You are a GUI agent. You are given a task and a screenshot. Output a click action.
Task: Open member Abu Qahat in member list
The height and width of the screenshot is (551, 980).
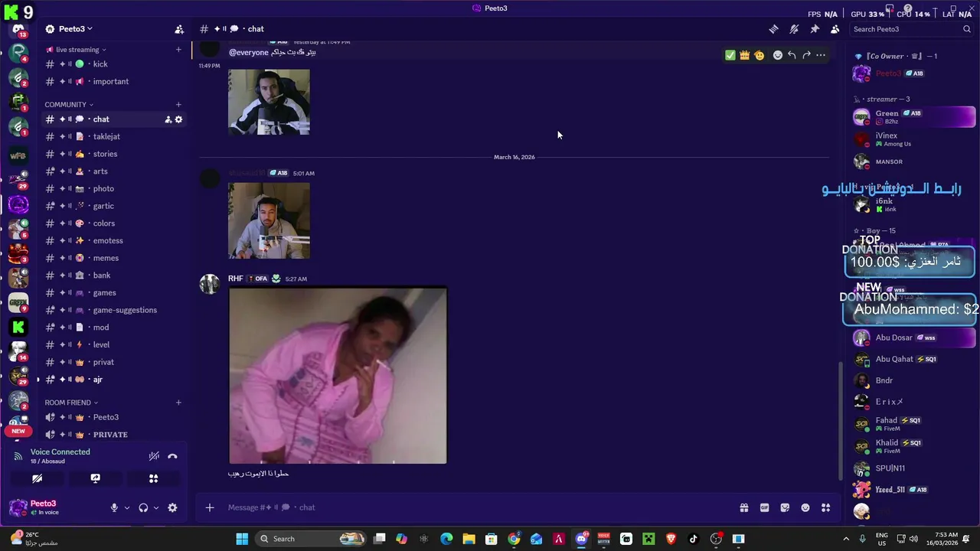click(x=913, y=359)
